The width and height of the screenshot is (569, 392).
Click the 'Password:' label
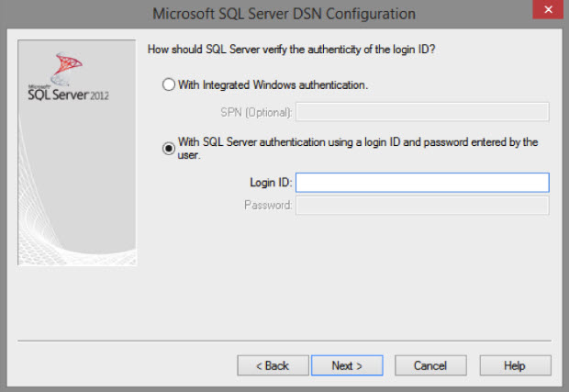point(268,206)
